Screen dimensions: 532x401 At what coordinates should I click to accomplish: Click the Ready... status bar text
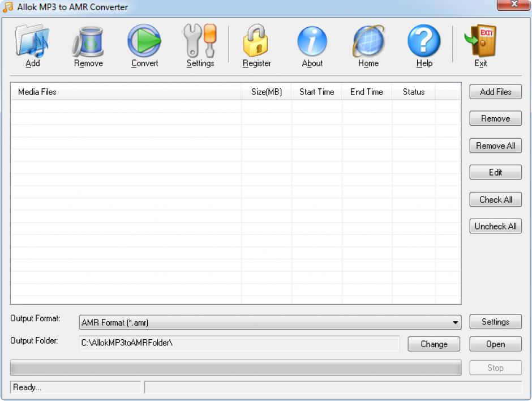pos(27,387)
